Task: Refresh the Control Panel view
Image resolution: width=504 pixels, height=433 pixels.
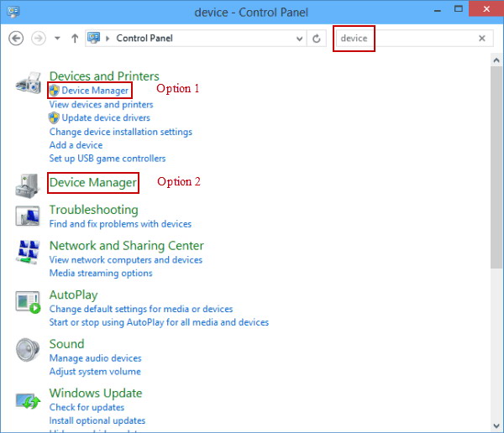Action: coord(317,39)
